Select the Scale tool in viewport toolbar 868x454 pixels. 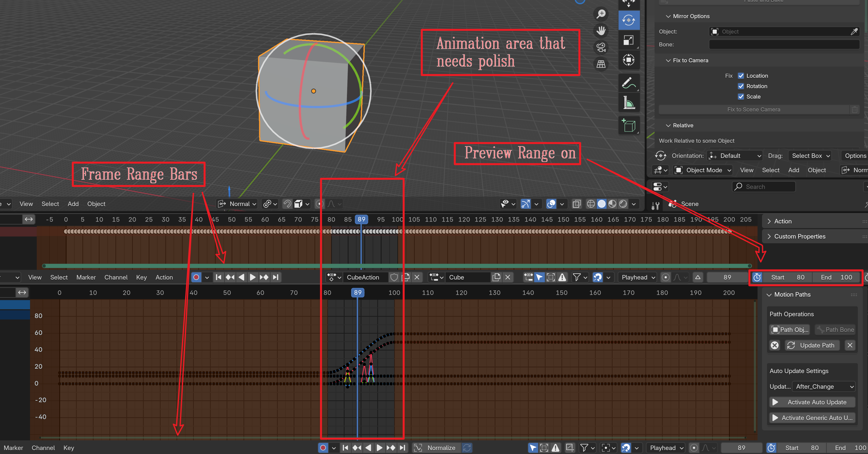tap(629, 40)
